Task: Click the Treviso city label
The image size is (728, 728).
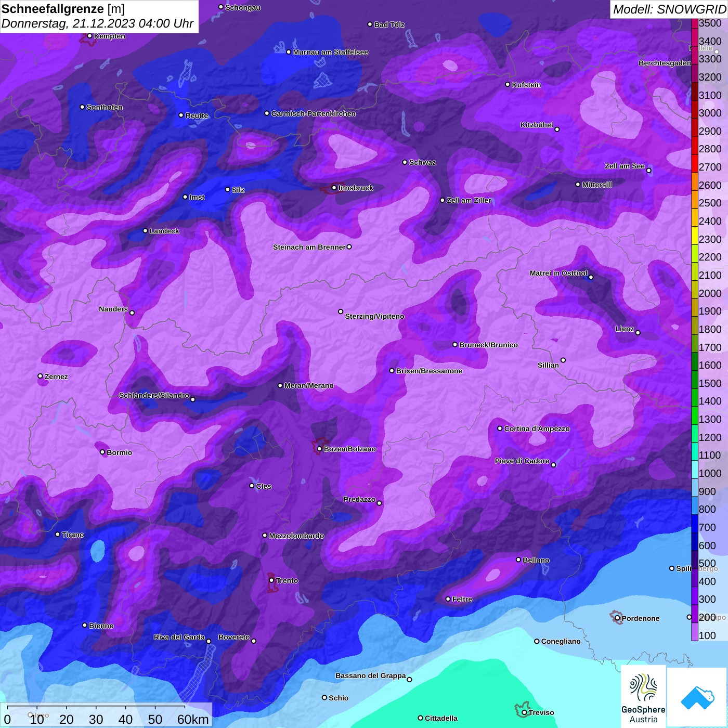Action: pyautogui.click(x=541, y=712)
